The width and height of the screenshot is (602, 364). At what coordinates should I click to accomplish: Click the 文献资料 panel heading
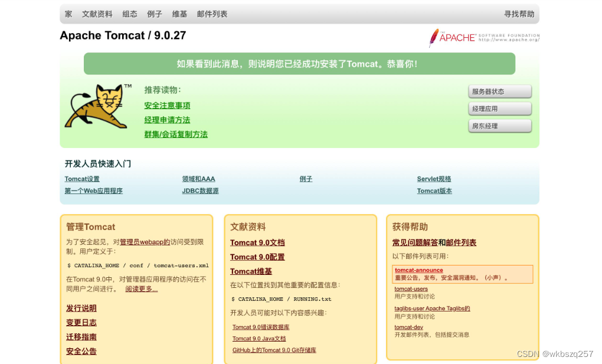click(x=248, y=227)
